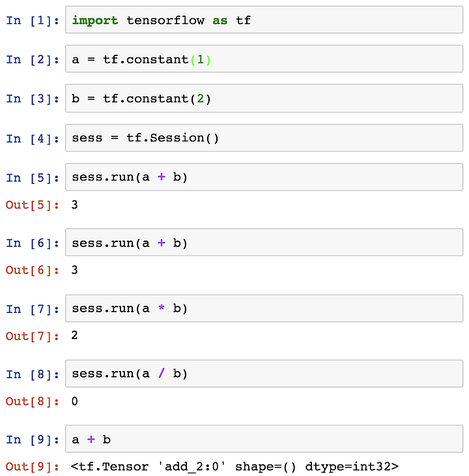Click the sess.run(a * b) cell

[264, 308]
